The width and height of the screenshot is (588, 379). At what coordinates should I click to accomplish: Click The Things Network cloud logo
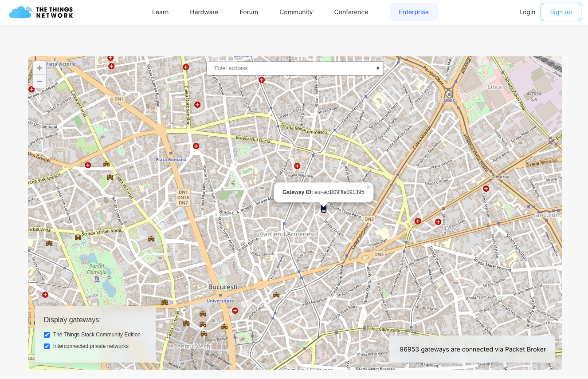pos(20,12)
